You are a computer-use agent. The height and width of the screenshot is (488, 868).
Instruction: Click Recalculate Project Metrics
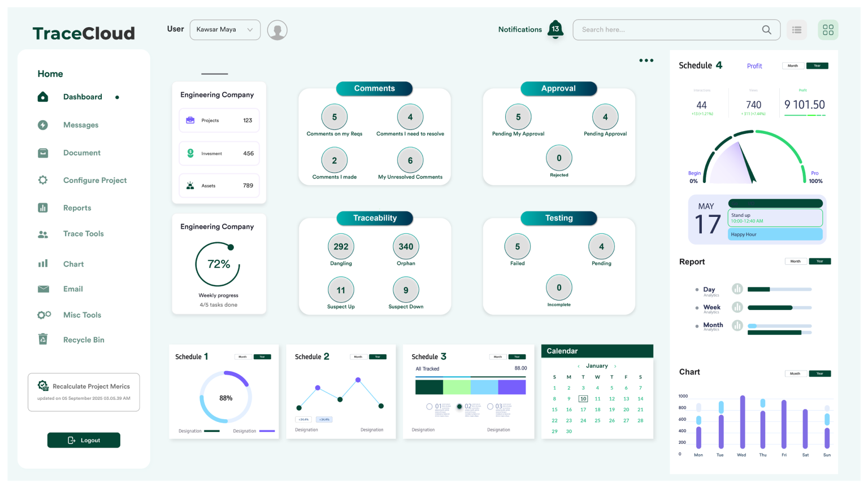pos(84,385)
